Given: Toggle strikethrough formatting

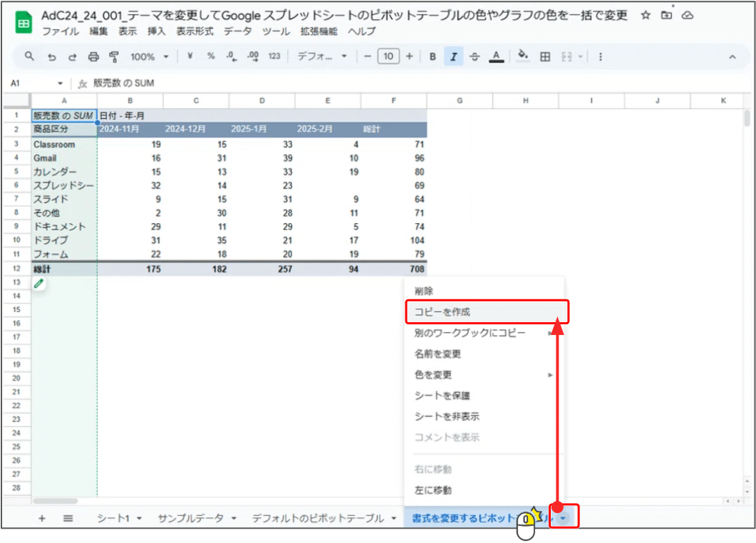Looking at the screenshot, I should click(x=475, y=57).
